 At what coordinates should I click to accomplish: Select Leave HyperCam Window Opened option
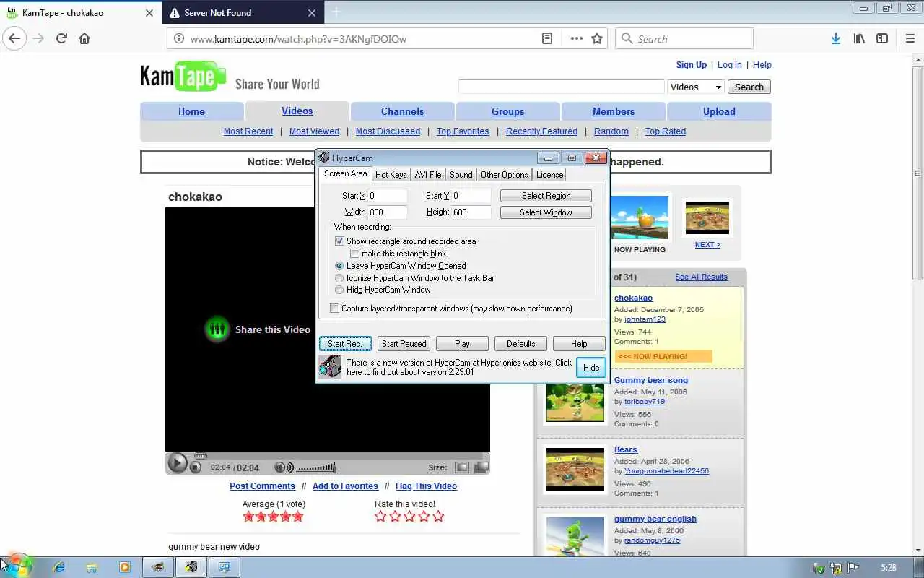pos(339,266)
